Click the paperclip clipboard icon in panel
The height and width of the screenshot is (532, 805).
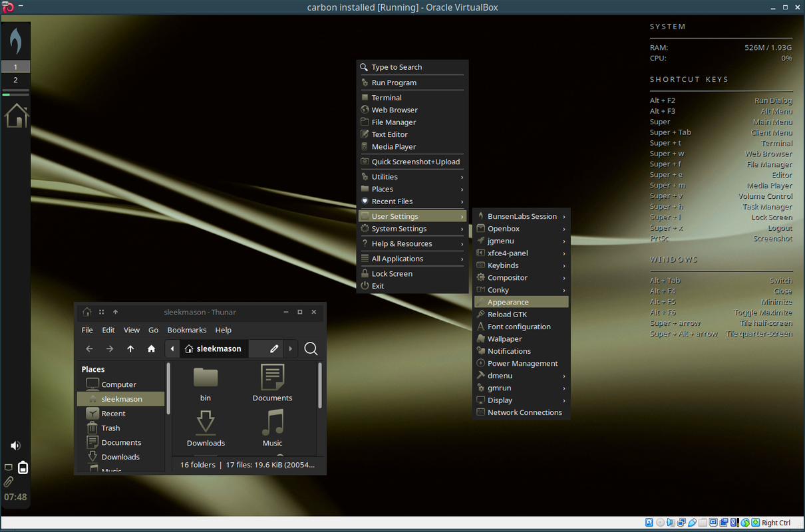coord(9,482)
